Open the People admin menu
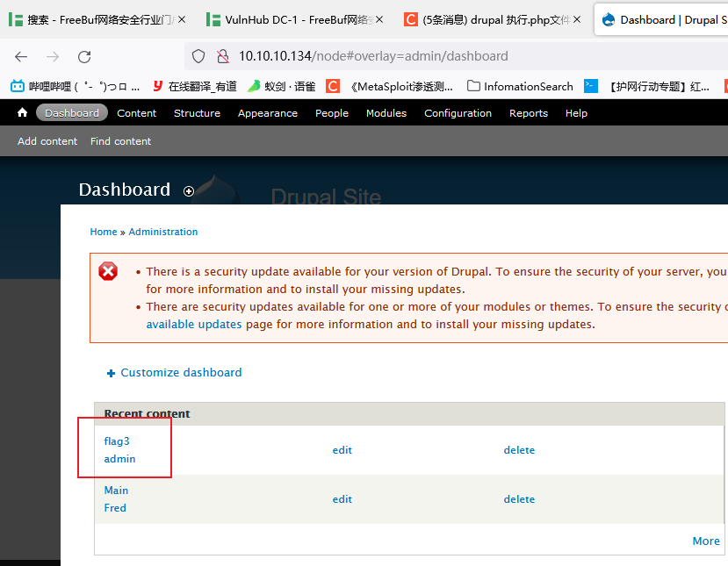Screen dimensions: 728x566 [332, 113]
